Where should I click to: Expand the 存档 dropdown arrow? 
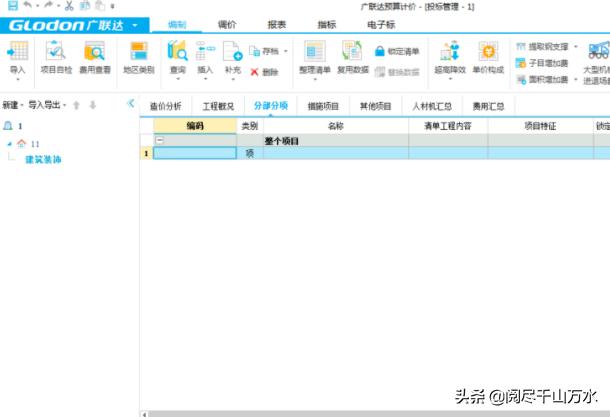pos(286,51)
